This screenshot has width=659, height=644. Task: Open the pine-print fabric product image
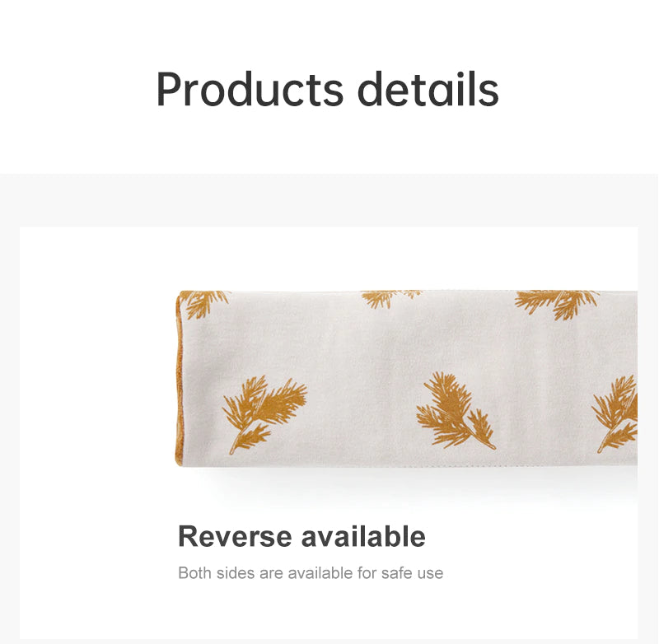coord(406,378)
